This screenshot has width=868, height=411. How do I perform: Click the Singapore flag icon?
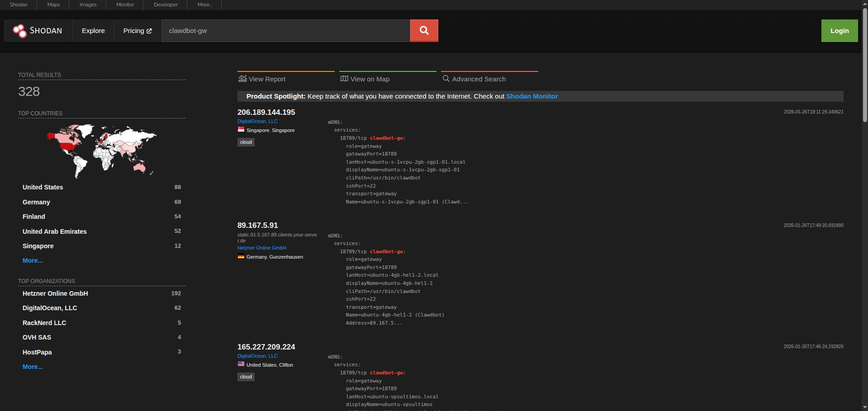241,130
